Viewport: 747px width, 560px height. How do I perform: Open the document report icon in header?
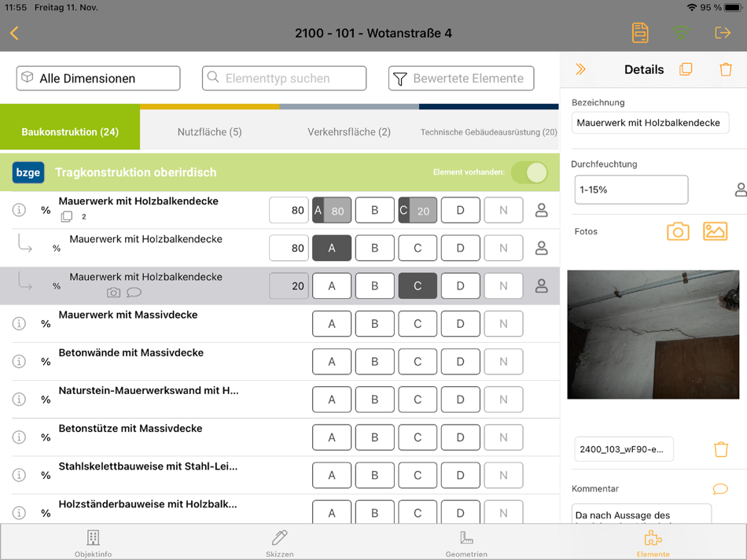640,33
